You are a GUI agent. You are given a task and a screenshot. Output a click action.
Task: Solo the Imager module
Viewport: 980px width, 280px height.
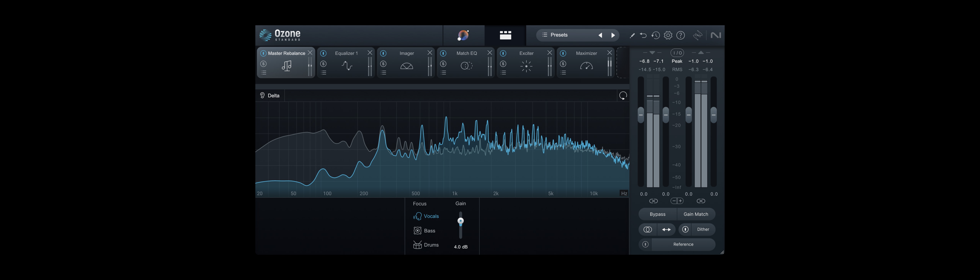point(383,64)
